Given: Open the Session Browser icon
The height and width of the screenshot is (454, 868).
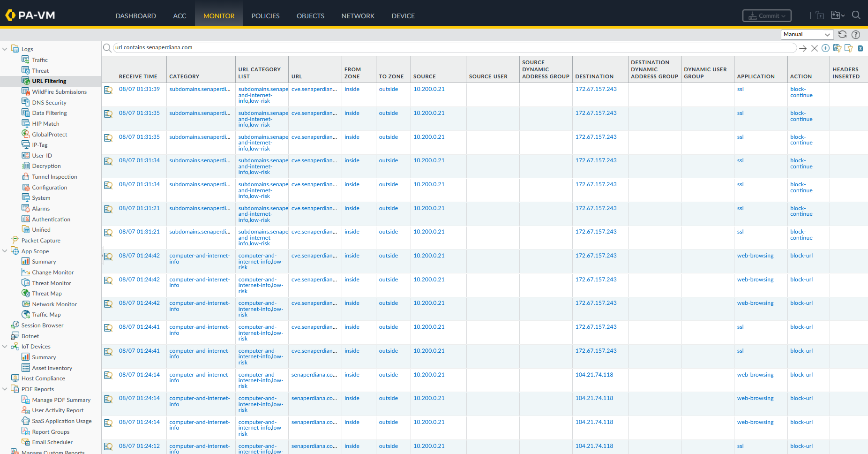Looking at the screenshot, I should pos(15,325).
